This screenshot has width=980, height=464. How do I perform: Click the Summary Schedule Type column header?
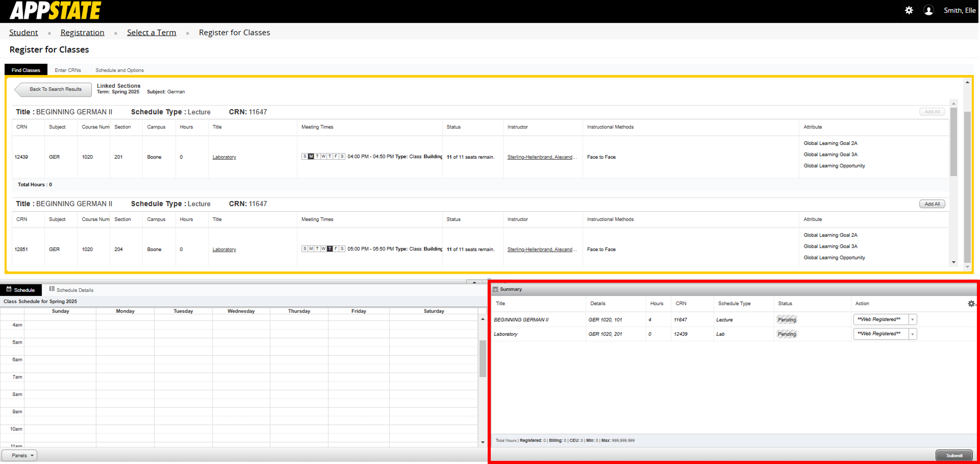pos(734,303)
